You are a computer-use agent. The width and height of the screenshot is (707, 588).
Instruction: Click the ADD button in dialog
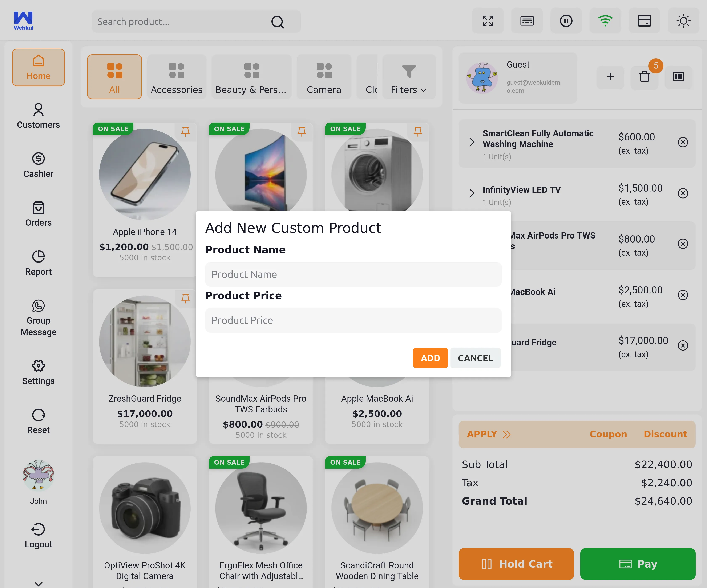point(430,358)
